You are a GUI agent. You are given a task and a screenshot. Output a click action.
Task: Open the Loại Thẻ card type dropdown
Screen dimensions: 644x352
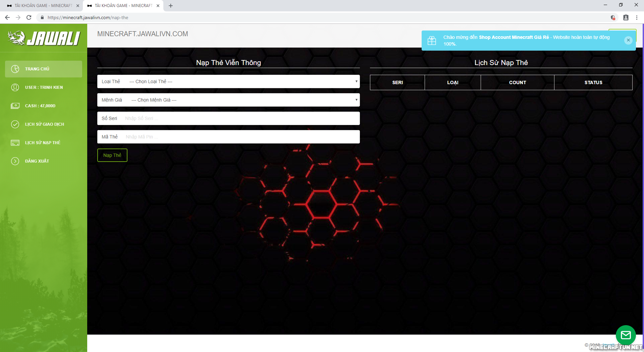pos(228,81)
